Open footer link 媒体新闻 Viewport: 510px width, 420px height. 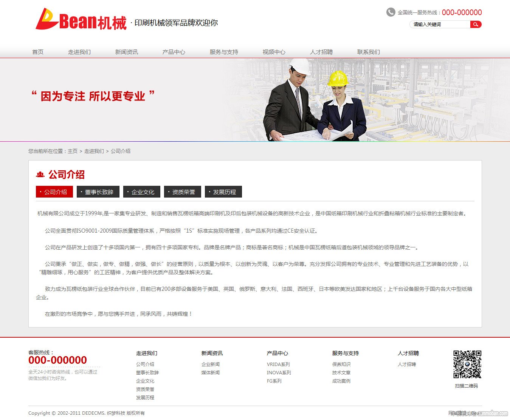211,373
